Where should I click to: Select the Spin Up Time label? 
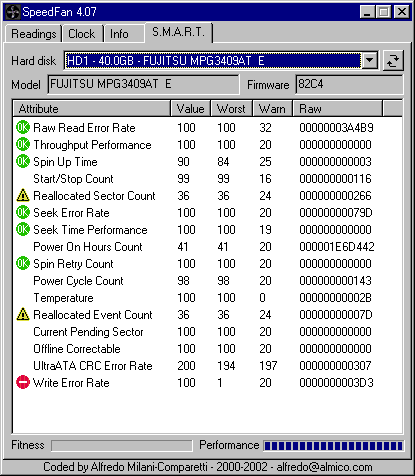65,162
